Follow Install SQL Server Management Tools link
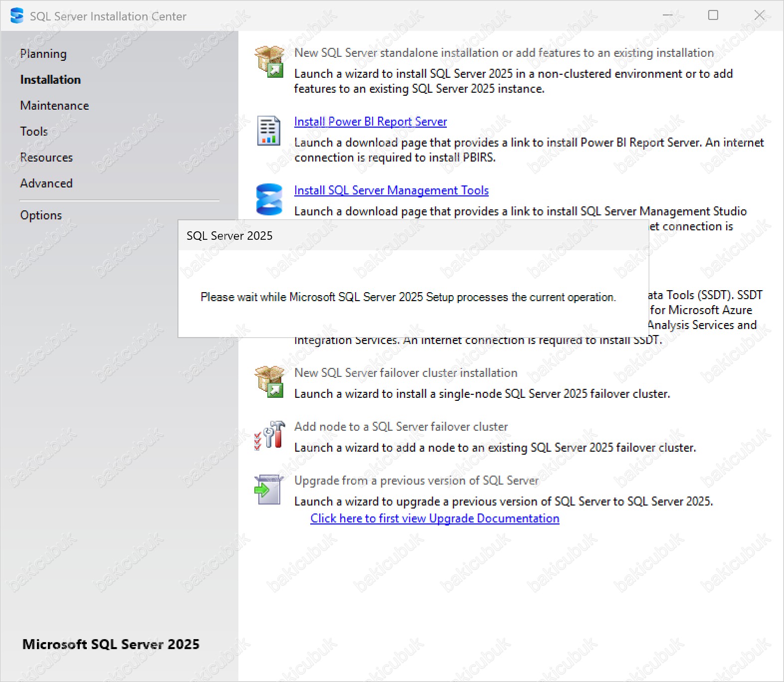The width and height of the screenshot is (784, 682). coord(391,190)
